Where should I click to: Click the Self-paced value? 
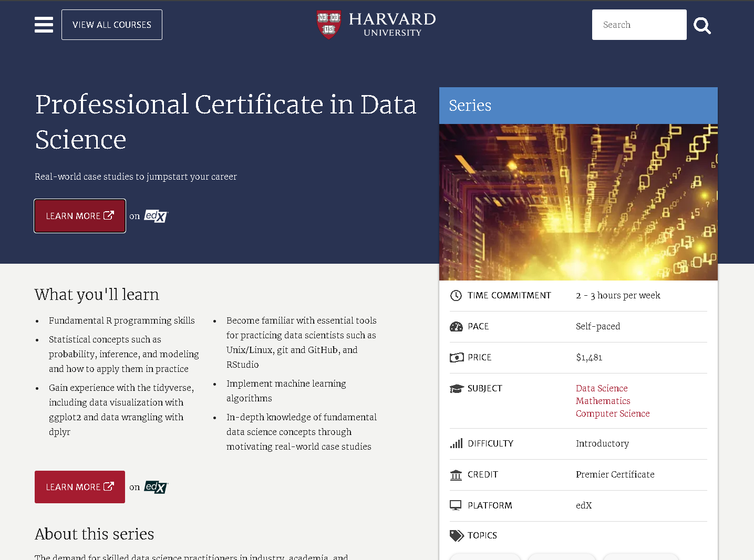(598, 326)
